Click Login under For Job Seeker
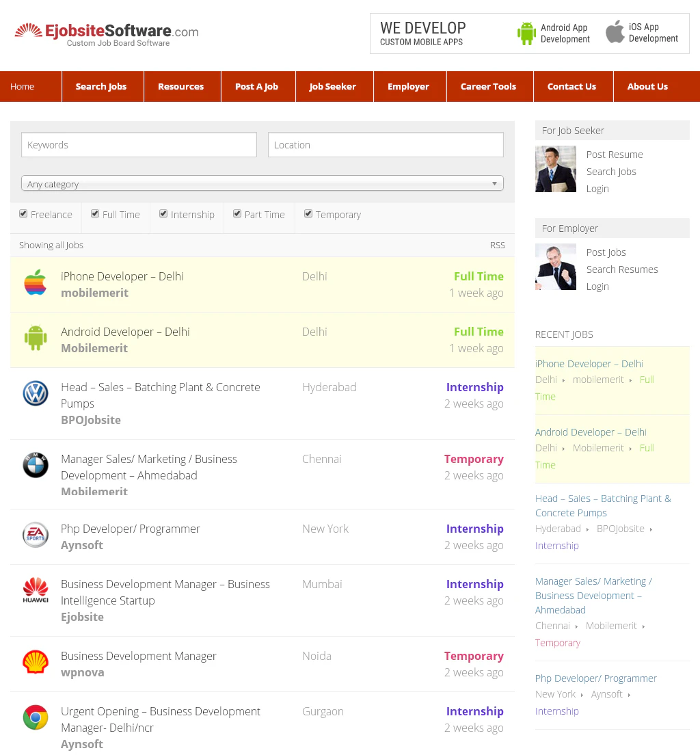 click(597, 189)
